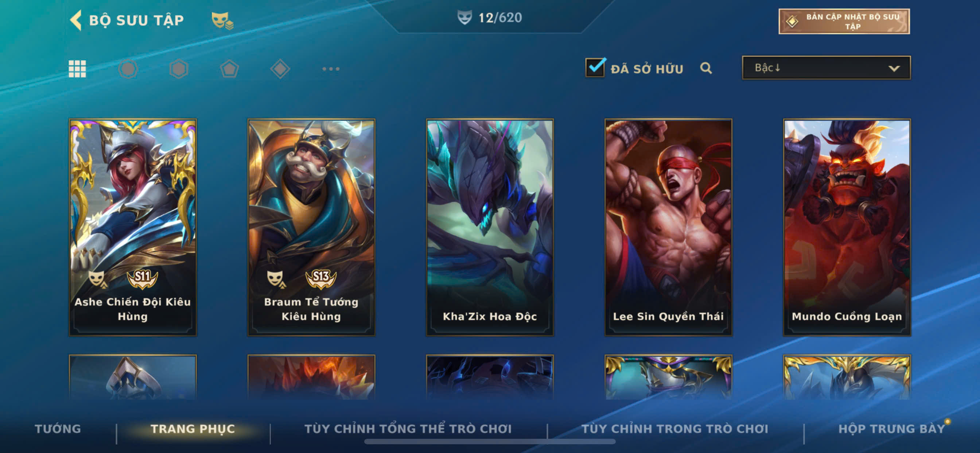The width and height of the screenshot is (980, 453).
Task: Open the Bậc sort dropdown
Action: click(x=826, y=68)
